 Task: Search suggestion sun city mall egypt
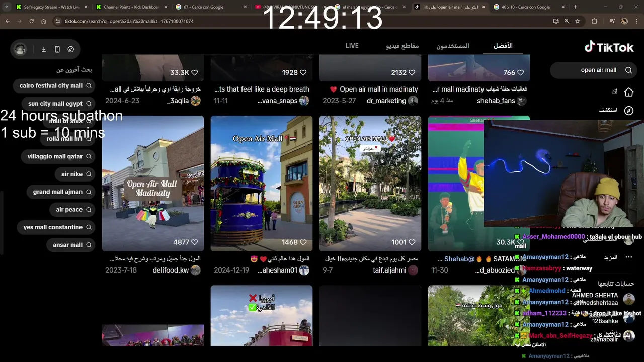tap(59, 104)
